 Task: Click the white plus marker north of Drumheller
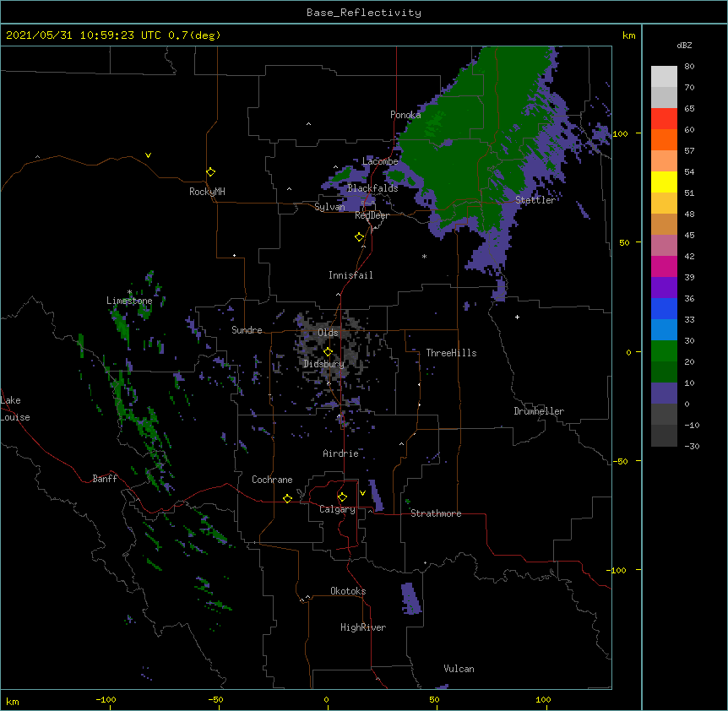517,317
